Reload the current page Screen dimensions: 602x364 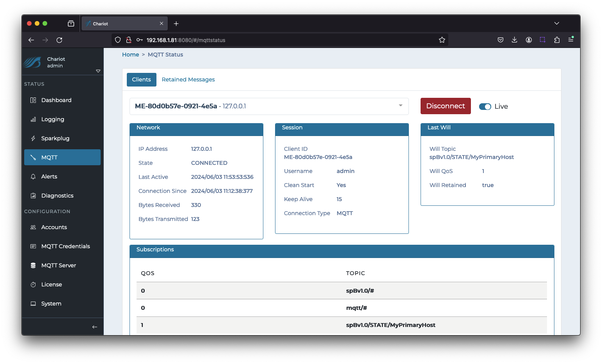click(59, 40)
